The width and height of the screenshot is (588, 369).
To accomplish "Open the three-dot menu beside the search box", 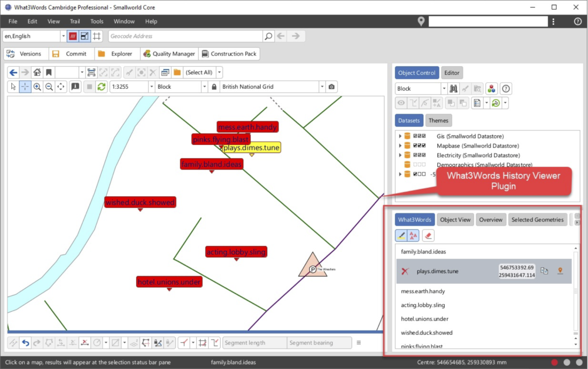I will coord(553,21).
